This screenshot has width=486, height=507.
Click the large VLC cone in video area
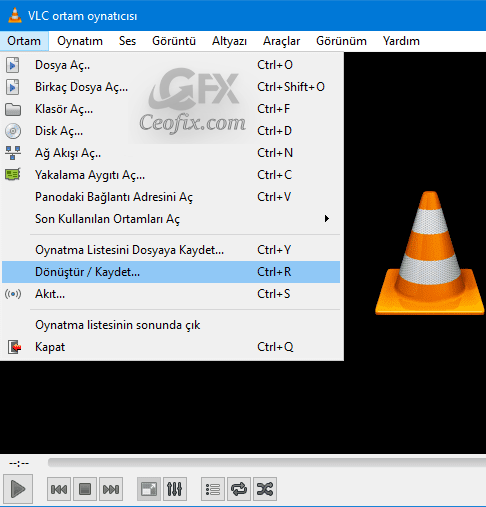click(430, 253)
